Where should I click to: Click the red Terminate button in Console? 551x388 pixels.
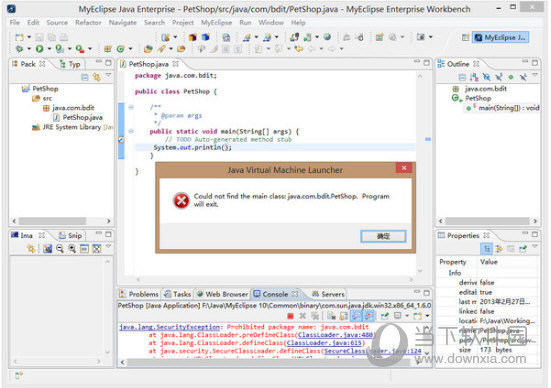pos(290,316)
